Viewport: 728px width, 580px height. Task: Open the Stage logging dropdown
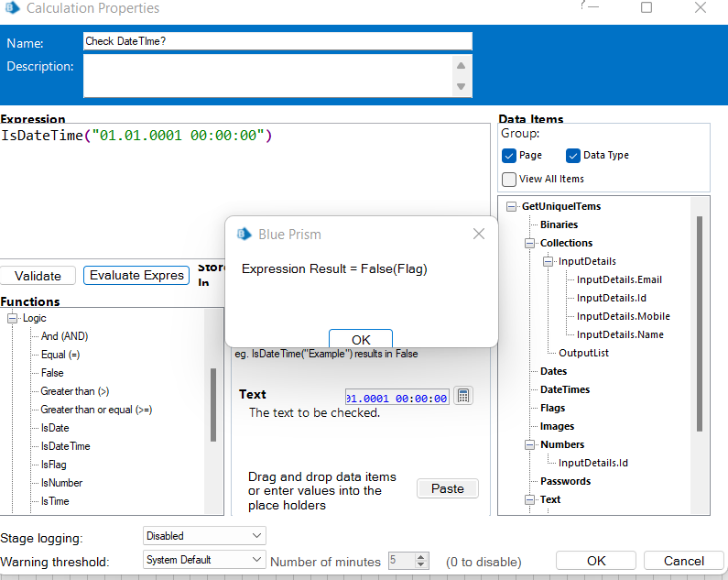point(204,535)
